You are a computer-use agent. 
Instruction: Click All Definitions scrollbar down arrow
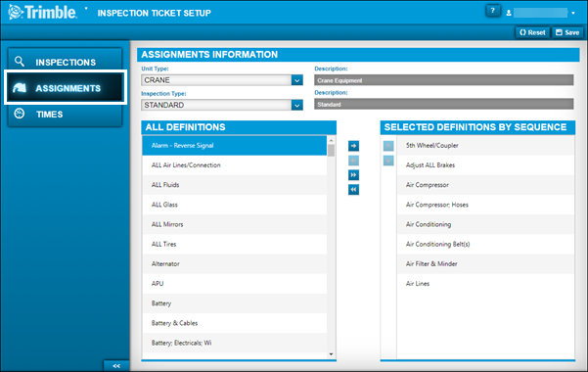coord(331,354)
